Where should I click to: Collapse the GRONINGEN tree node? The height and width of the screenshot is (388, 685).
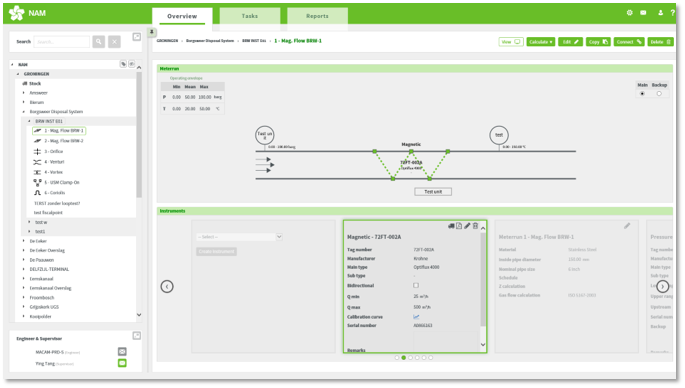click(18, 74)
